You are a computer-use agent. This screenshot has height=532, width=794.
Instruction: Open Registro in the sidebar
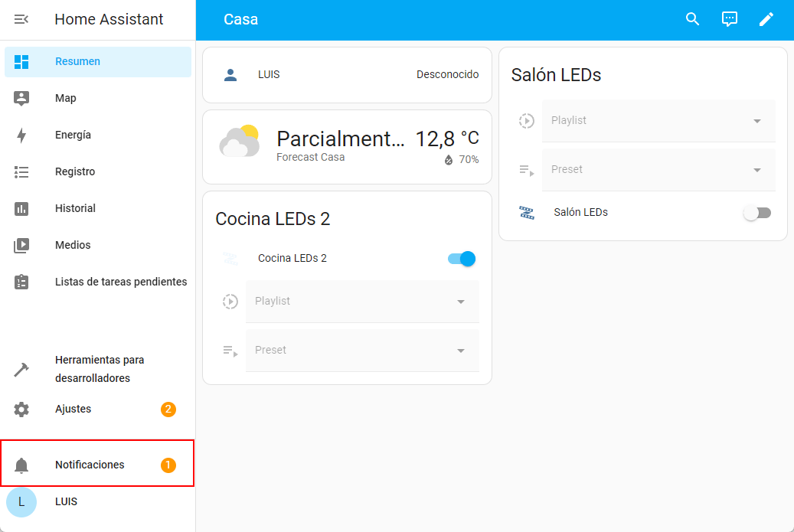click(x=75, y=172)
